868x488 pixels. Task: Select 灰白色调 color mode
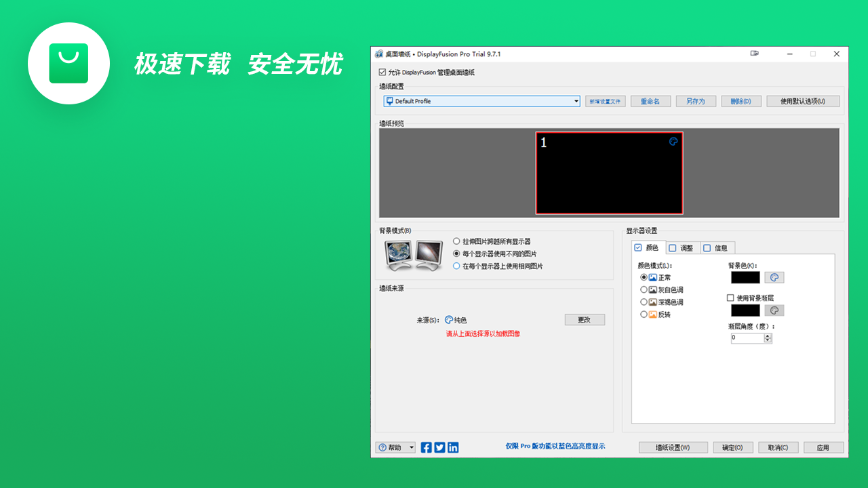tap(644, 289)
